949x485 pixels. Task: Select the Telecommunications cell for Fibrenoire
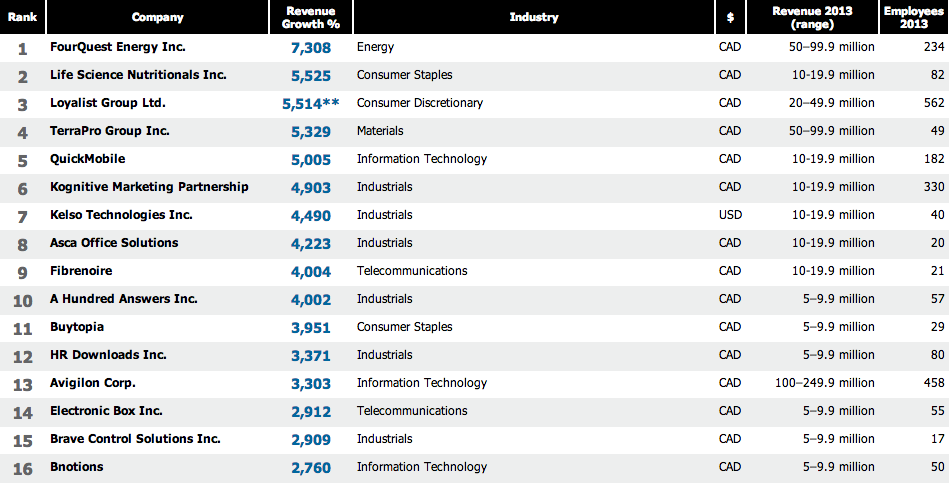point(411,271)
